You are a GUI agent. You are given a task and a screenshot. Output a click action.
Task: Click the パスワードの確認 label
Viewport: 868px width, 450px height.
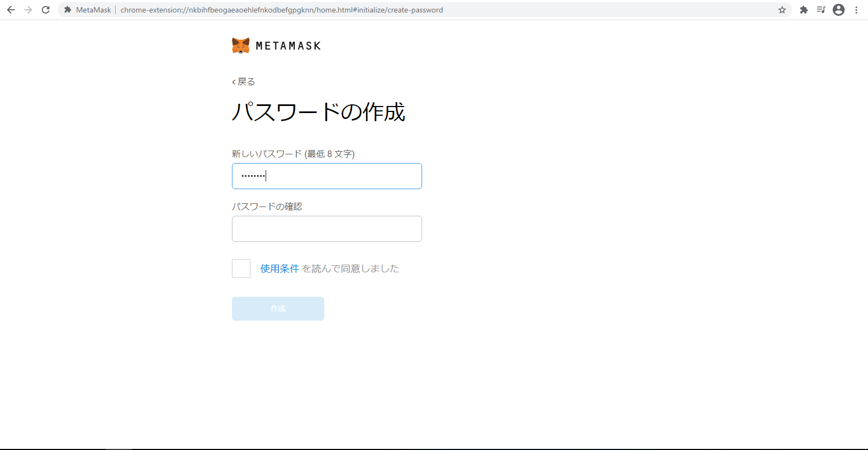click(267, 207)
